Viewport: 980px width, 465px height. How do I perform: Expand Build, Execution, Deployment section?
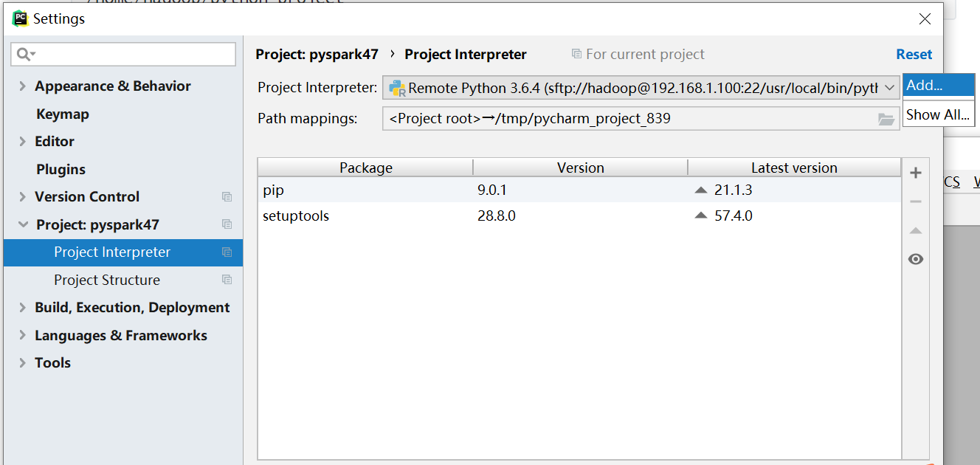[x=23, y=308]
